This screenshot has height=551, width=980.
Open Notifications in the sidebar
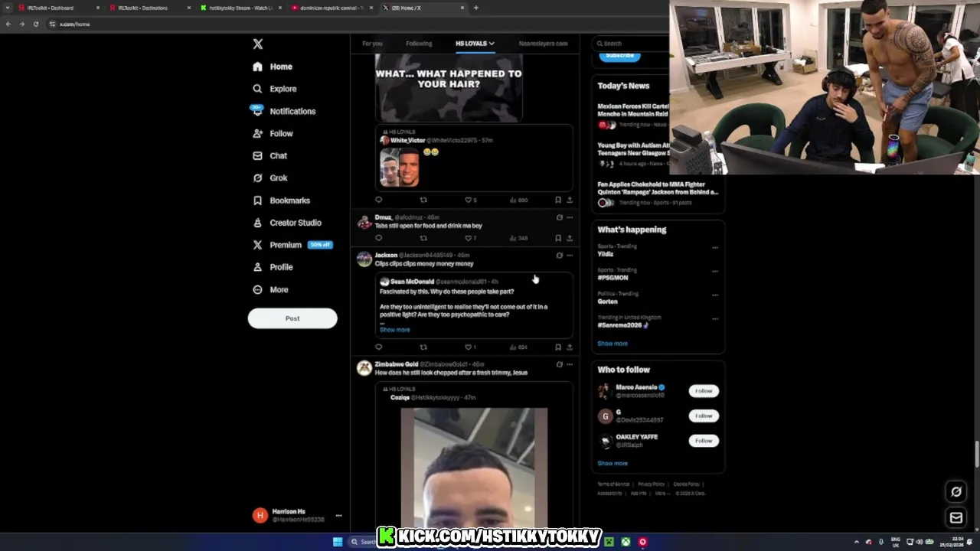point(283,111)
